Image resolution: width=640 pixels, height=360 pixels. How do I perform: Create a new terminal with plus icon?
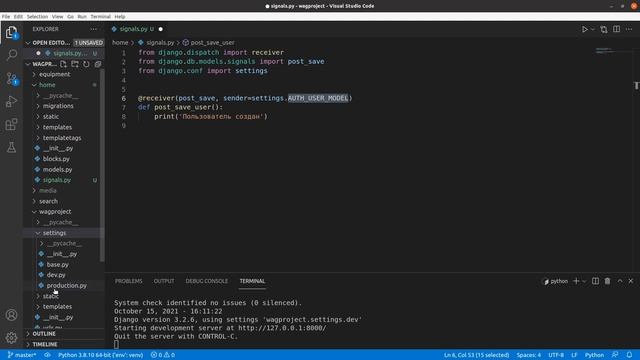click(x=576, y=281)
